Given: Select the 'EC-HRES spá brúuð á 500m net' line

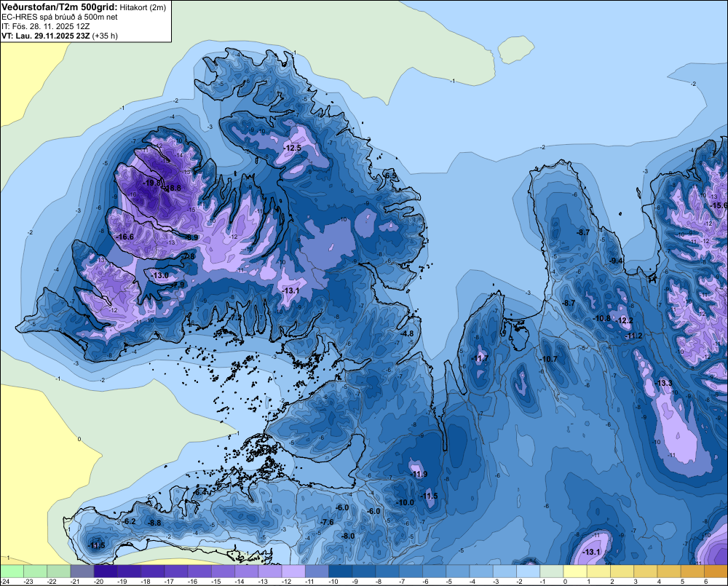Looking at the screenshot, I should click(60, 17).
